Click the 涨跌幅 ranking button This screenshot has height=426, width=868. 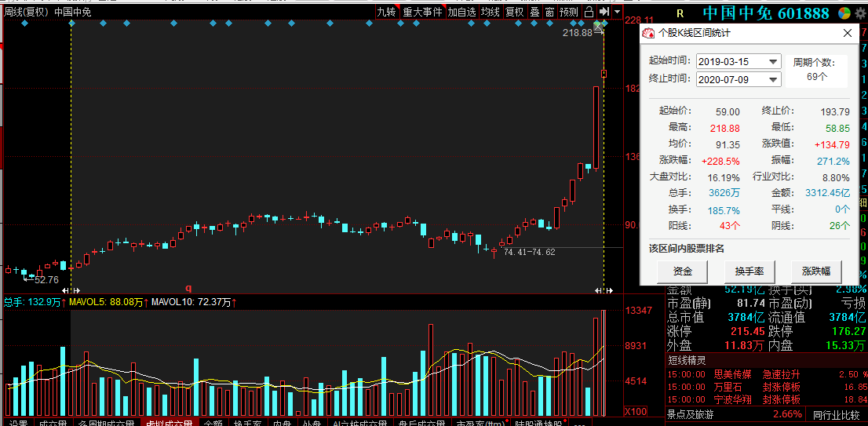coord(816,271)
